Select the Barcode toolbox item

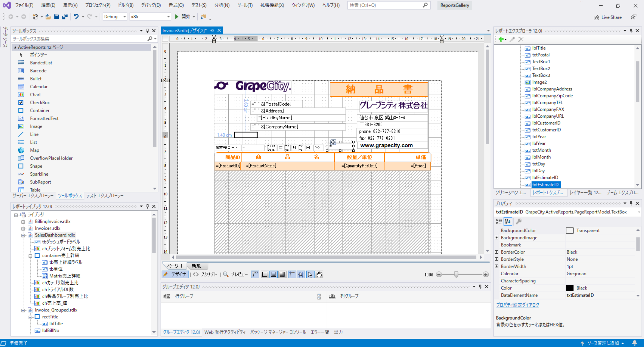(38, 71)
